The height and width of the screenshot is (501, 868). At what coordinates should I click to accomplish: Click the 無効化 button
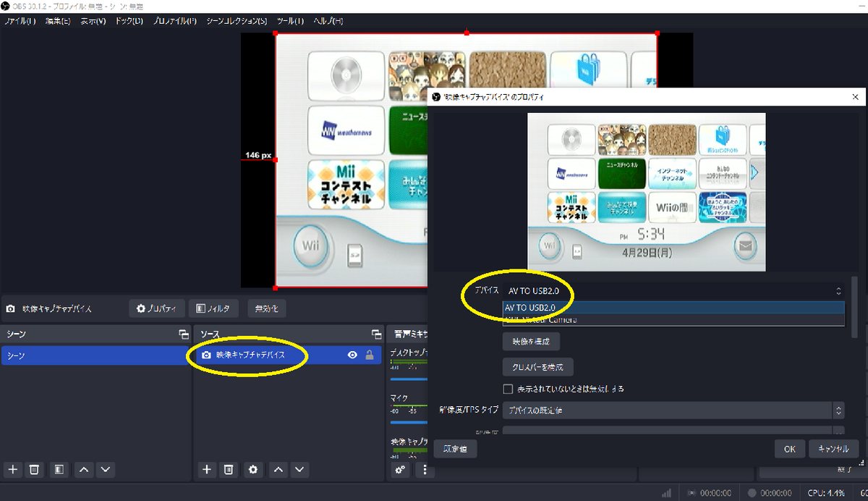[267, 308]
